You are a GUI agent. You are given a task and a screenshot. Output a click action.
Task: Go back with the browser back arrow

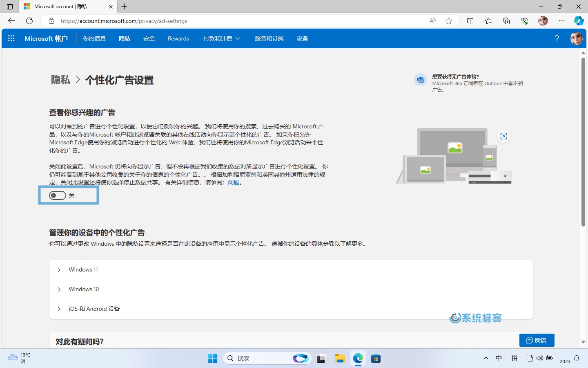11,21
